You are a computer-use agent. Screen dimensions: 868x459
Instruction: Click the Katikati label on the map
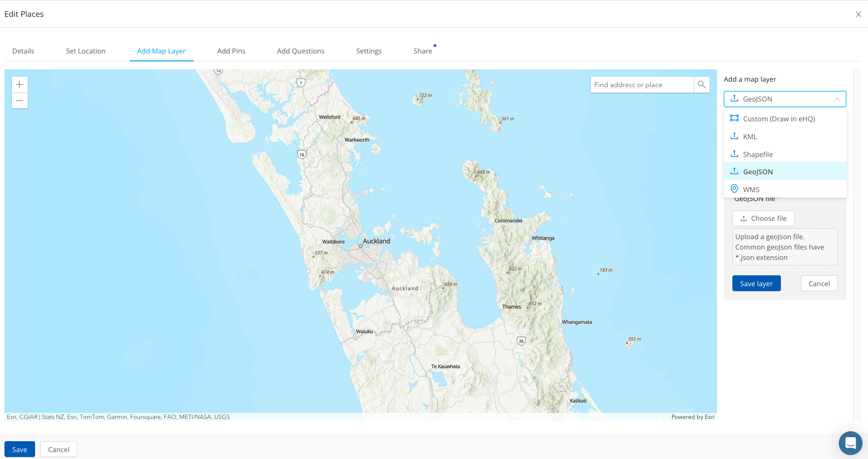pos(578,401)
